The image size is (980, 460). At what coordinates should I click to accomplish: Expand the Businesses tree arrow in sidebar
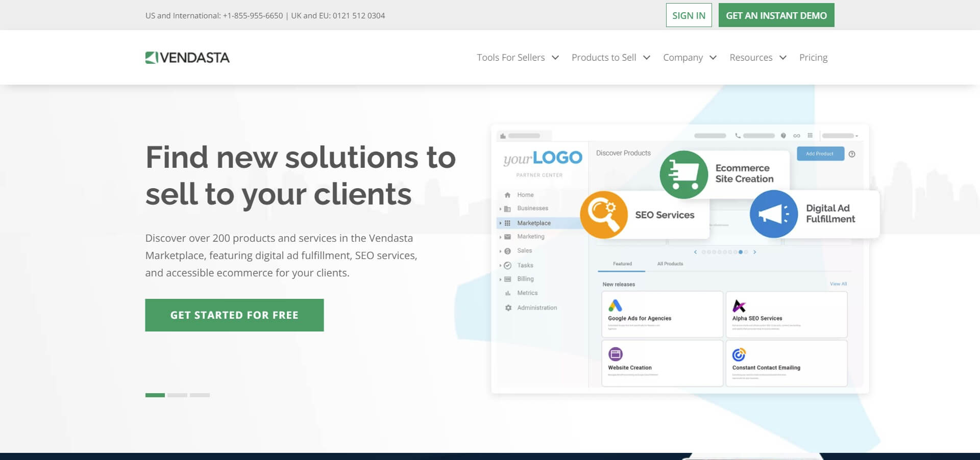click(500, 209)
